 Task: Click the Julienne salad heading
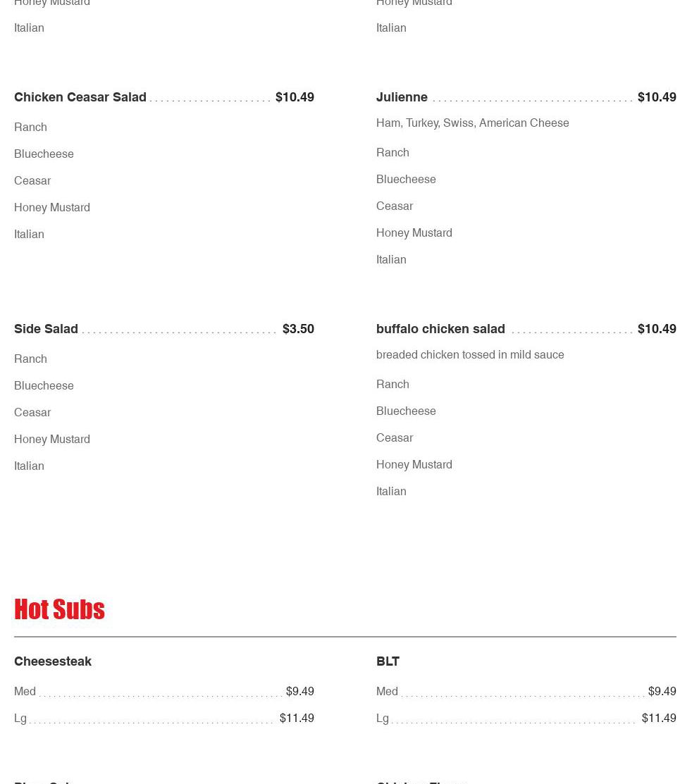(402, 97)
